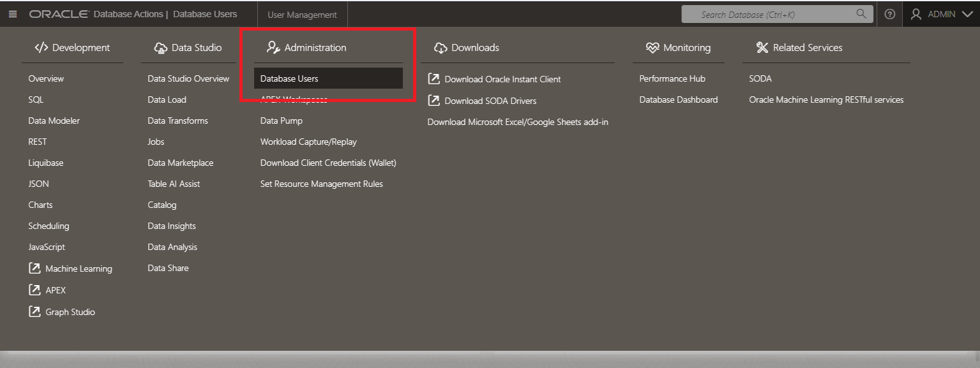
Task: Click Download SODA Drivers text
Action: pyautogui.click(x=490, y=101)
